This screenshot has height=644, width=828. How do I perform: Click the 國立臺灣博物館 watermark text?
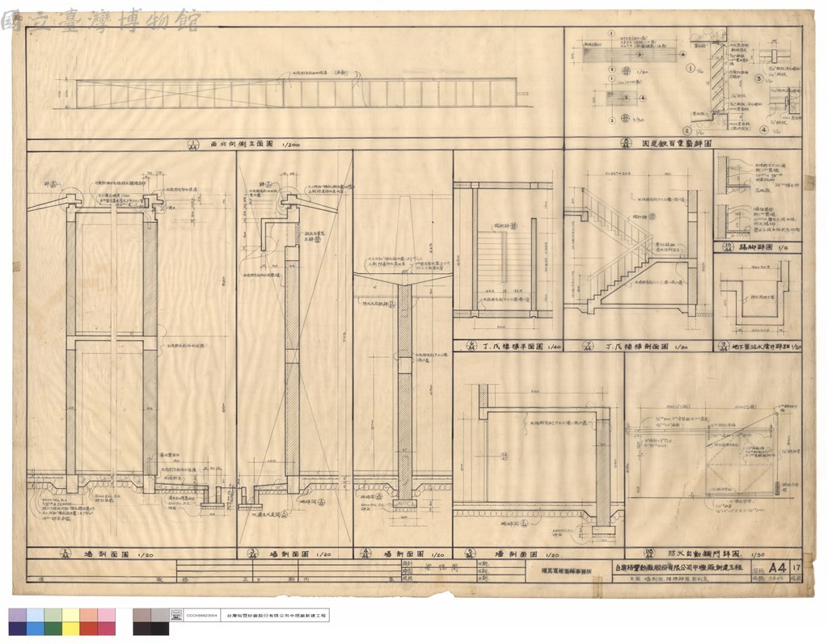(x=101, y=22)
